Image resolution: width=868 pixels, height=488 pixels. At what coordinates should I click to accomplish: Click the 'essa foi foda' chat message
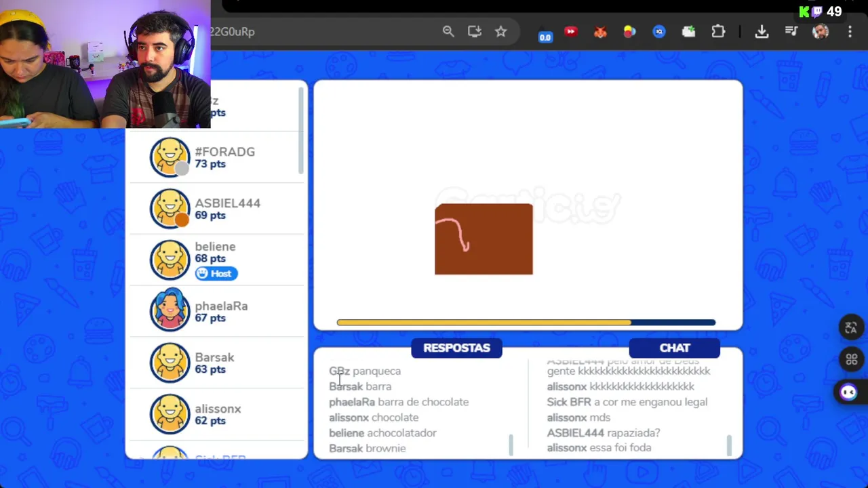620,447
